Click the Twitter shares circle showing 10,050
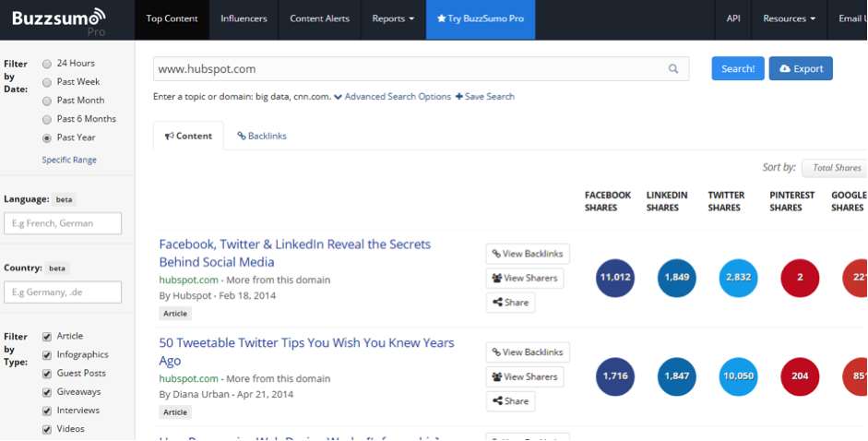This screenshot has height=441, width=868. [x=738, y=375]
